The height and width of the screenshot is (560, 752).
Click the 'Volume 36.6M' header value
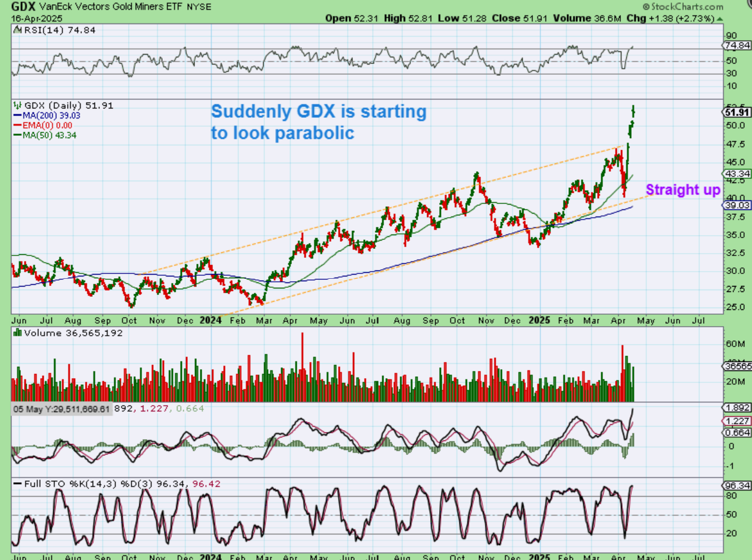coord(588,19)
